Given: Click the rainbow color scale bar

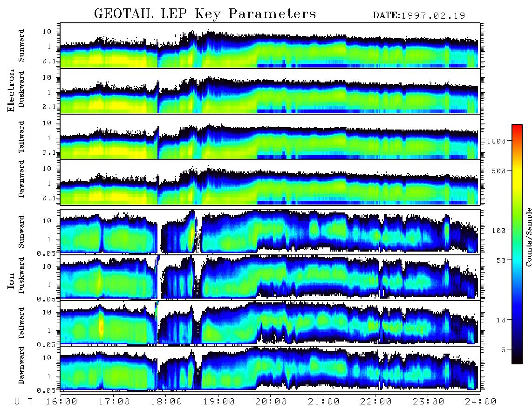Looking at the screenshot, I should coord(517,244).
